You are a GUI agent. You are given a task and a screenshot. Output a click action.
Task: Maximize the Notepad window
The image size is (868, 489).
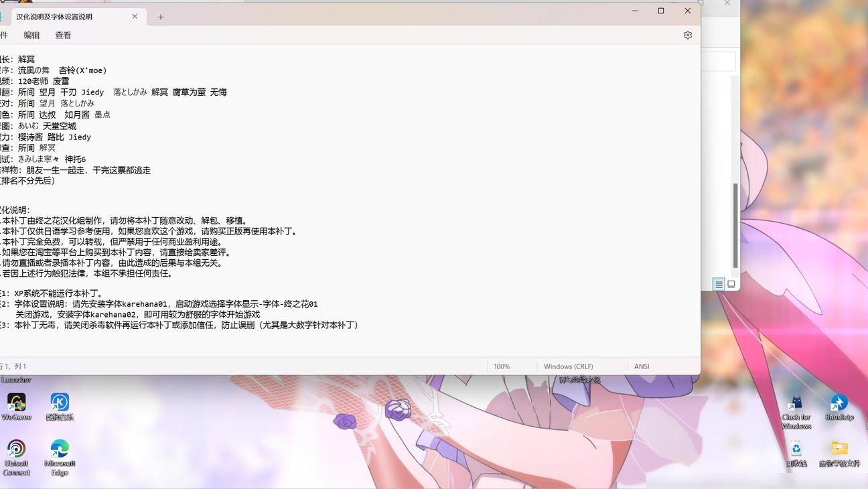pos(661,11)
